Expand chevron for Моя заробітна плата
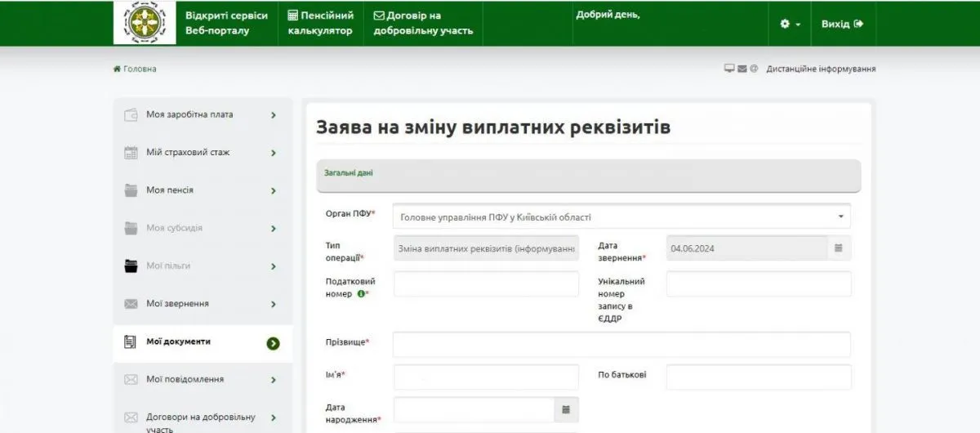 (x=273, y=115)
